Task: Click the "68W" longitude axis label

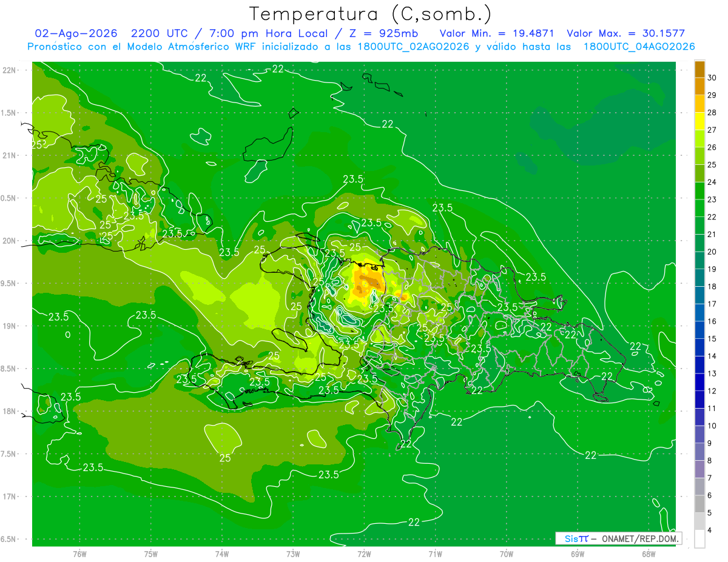Action: point(648,554)
